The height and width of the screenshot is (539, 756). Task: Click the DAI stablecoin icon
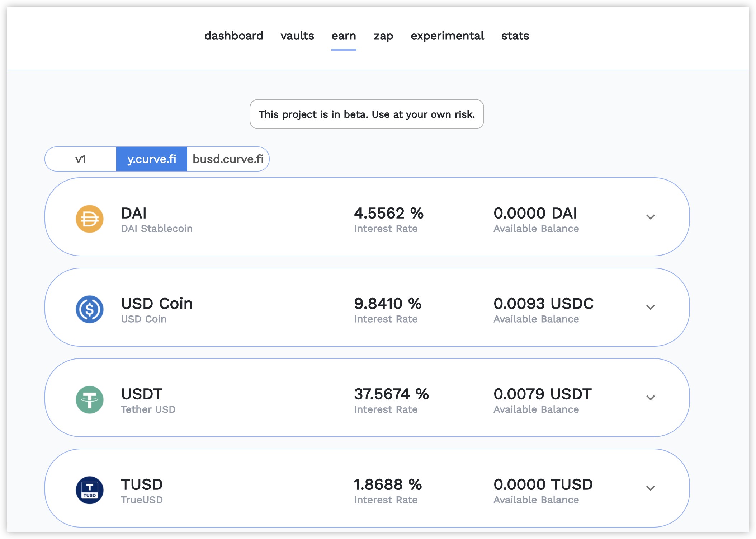point(90,219)
